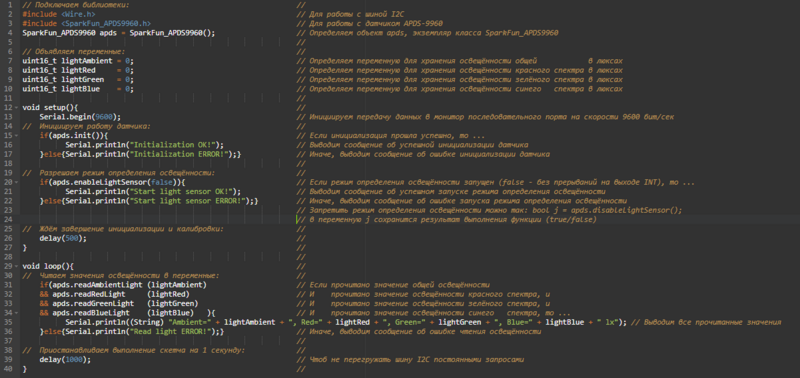
Task: Place cursor on uint16_t lightAmbient declaration
Action: click(78, 61)
